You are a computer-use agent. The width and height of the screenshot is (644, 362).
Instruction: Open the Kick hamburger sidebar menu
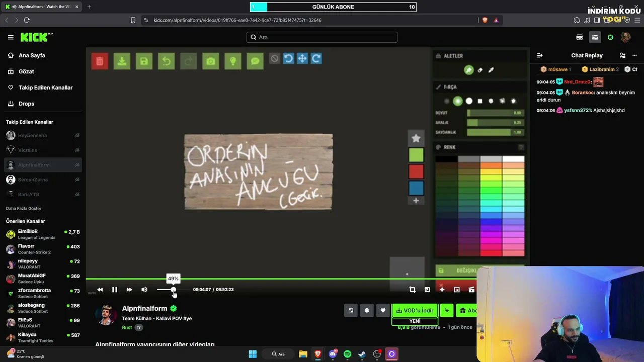coord(11,37)
